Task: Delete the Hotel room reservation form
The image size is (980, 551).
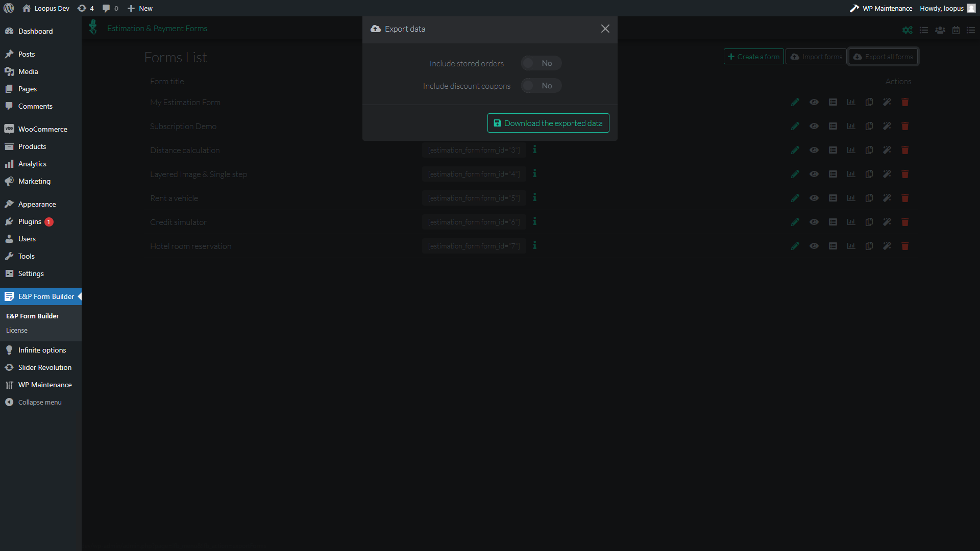Action: click(x=905, y=246)
